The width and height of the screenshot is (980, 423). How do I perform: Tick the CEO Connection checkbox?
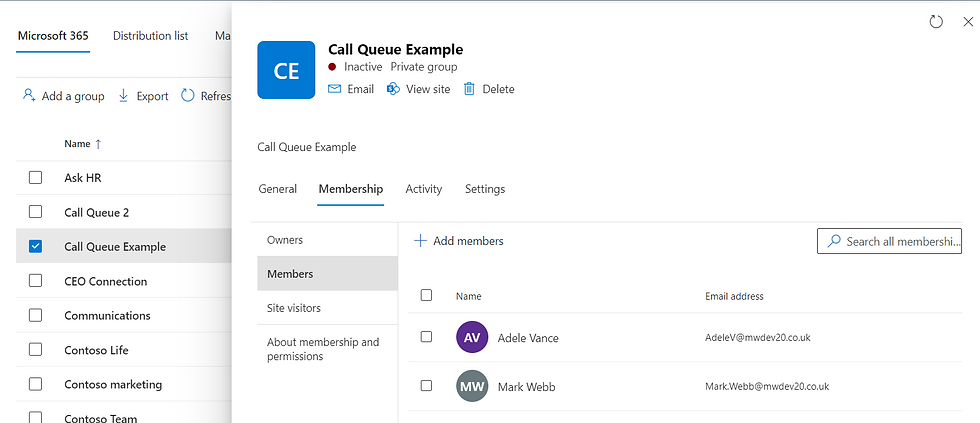(36, 281)
